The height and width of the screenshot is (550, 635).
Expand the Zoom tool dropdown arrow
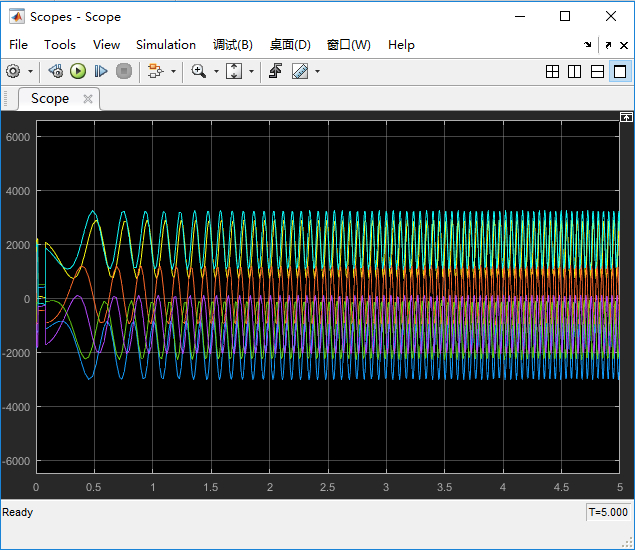216,71
